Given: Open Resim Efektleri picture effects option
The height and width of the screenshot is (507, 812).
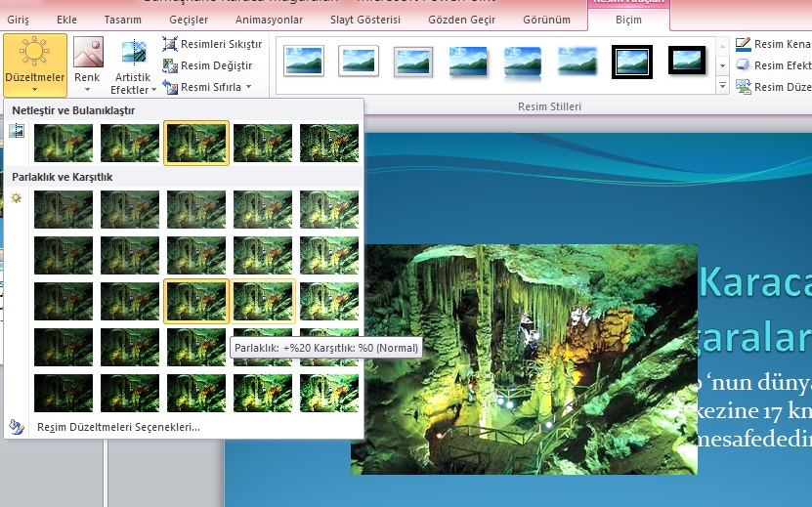Looking at the screenshot, I should (773, 65).
